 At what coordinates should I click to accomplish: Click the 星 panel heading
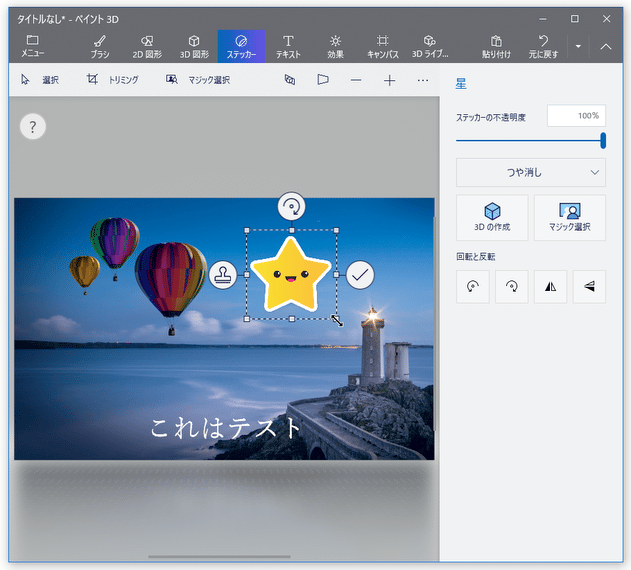click(x=461, y=84)
